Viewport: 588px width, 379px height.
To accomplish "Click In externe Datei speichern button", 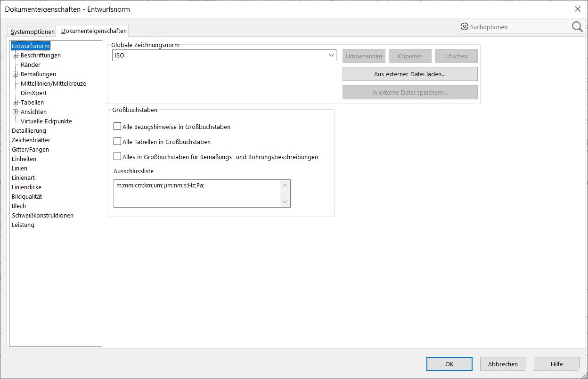I will coord(410,92).
